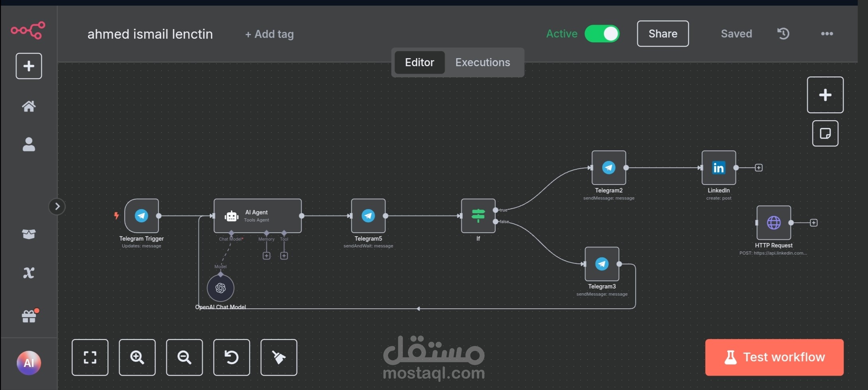Select the Telegram3 node
868x390 pixels.
(x=602, y=264)
